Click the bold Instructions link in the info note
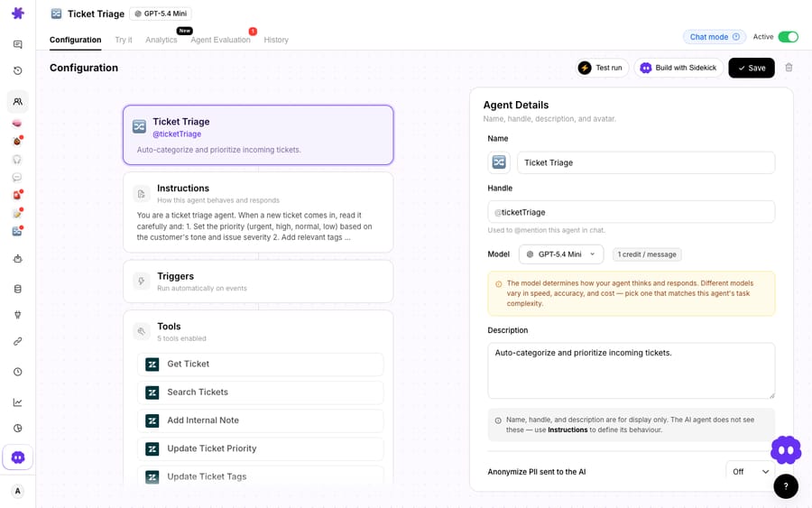Viewport: 812px width, 508px height. point(567,429)
